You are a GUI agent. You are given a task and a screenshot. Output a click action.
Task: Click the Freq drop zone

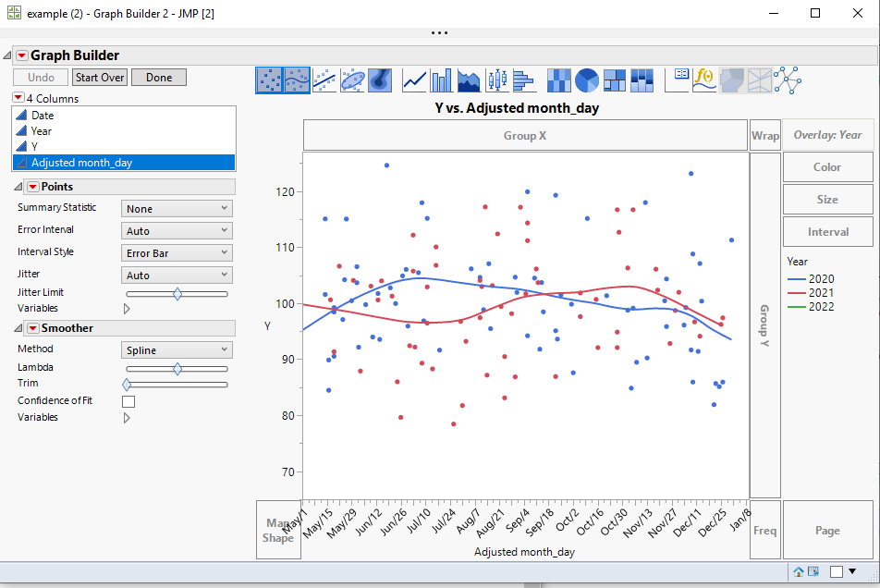765,530
